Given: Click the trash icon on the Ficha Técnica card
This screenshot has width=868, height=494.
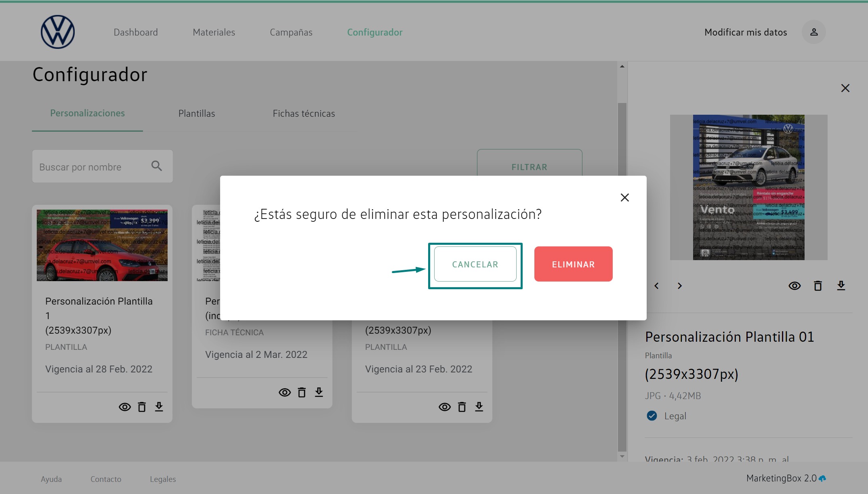Looking at the screenshot, I should click(302, 392).
